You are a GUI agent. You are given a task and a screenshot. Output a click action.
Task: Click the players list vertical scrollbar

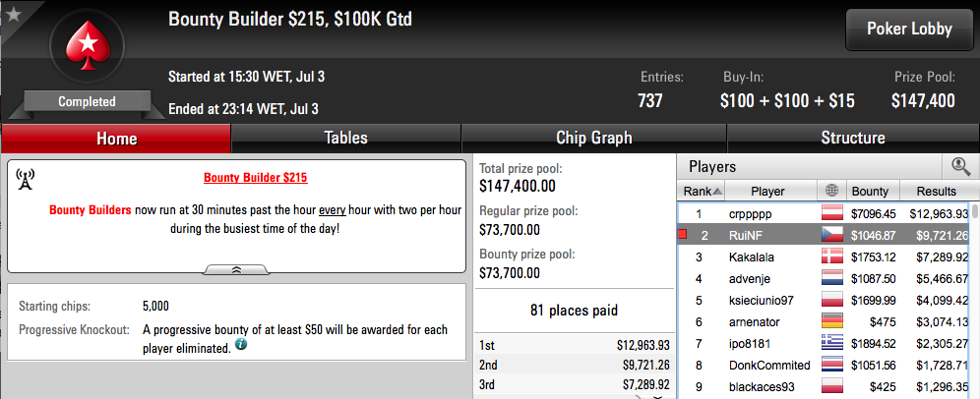(976, 300)
